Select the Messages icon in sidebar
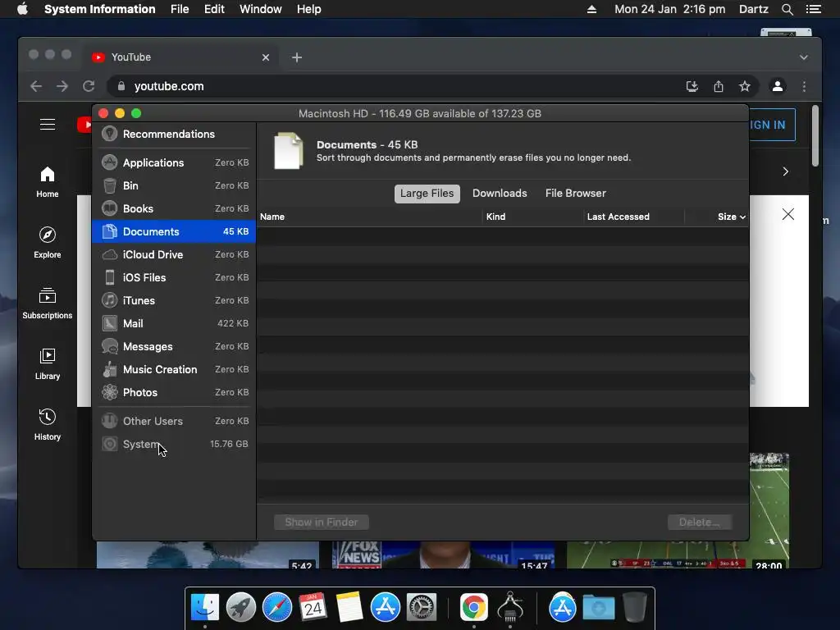This screenshot has height=630, width=840. click(x=109, y=346)
